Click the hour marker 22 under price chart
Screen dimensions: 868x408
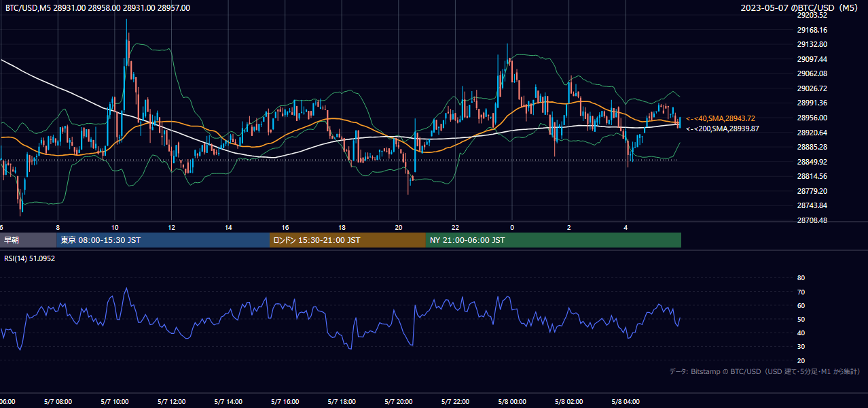455,228
